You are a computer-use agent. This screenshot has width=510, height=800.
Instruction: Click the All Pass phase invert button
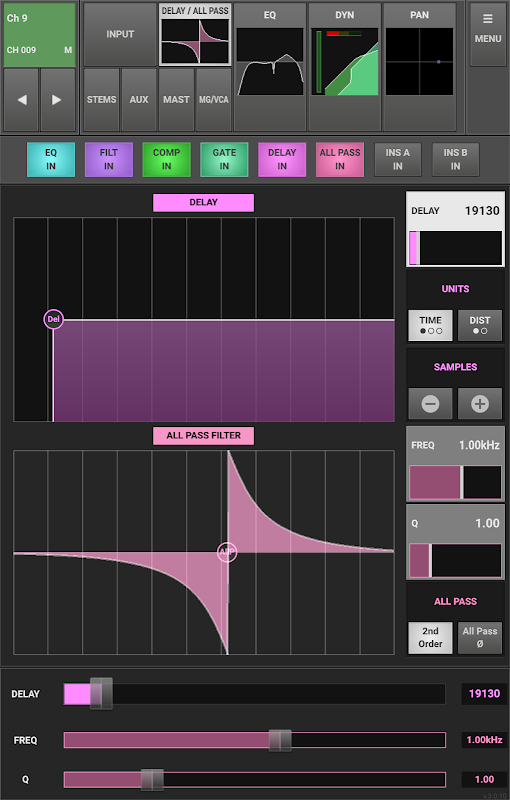pos(479,638)
